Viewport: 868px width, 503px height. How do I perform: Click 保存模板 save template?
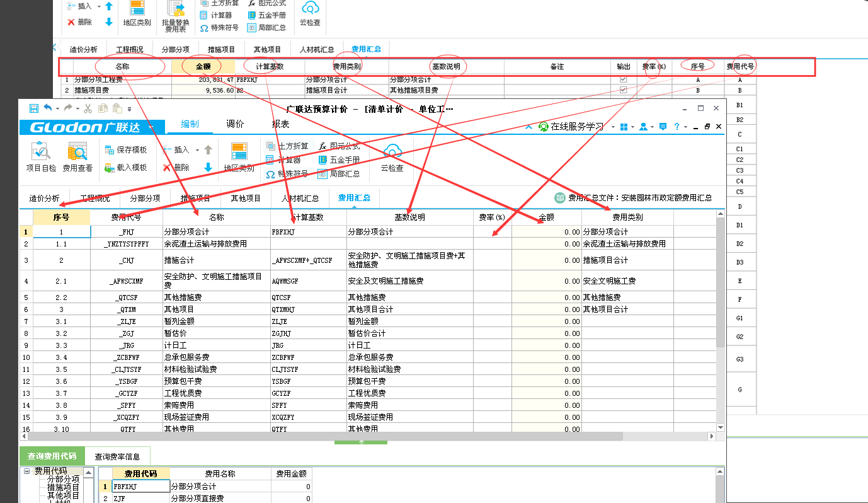(126, 150)
